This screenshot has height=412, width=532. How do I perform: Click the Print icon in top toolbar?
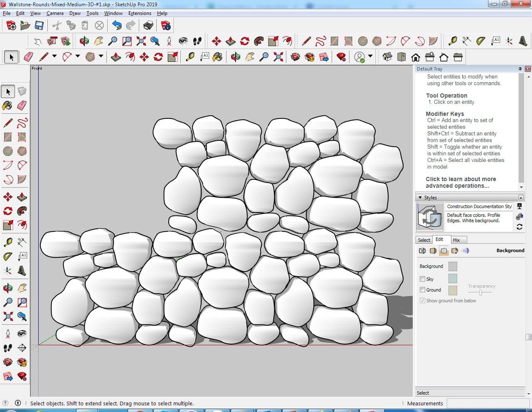tap(148, 26)
